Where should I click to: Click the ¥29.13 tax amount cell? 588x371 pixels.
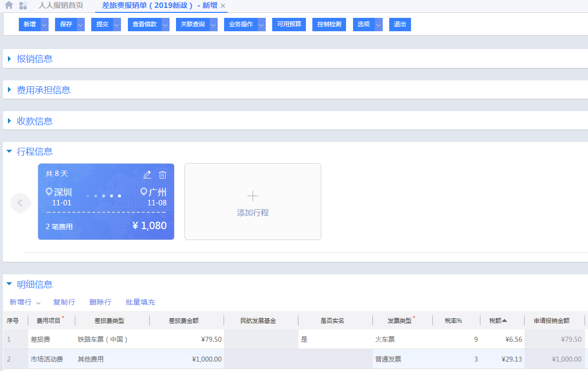[502, 360]
